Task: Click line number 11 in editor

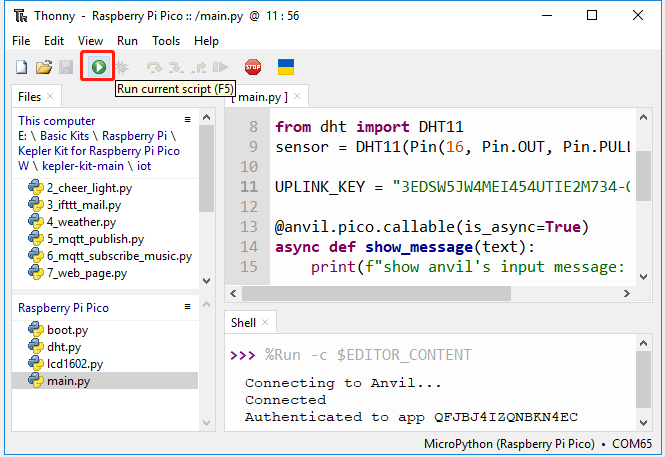Action: click(x=249, y=187)
